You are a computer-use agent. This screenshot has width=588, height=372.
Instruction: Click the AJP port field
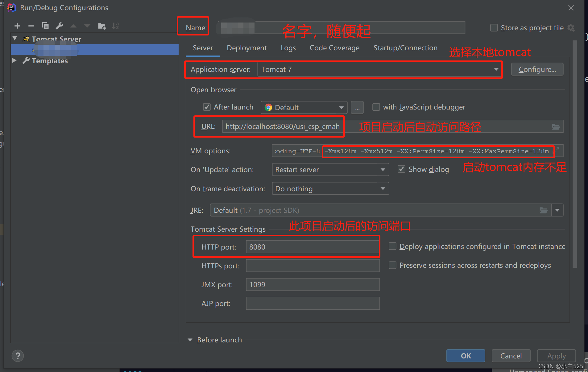[313, 303]
